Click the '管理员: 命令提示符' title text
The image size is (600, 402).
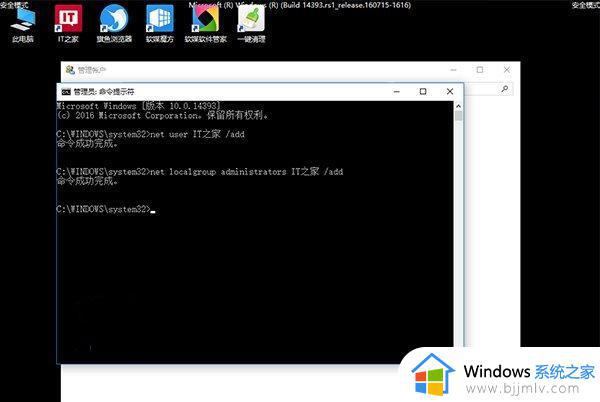(x=104, y=92)
